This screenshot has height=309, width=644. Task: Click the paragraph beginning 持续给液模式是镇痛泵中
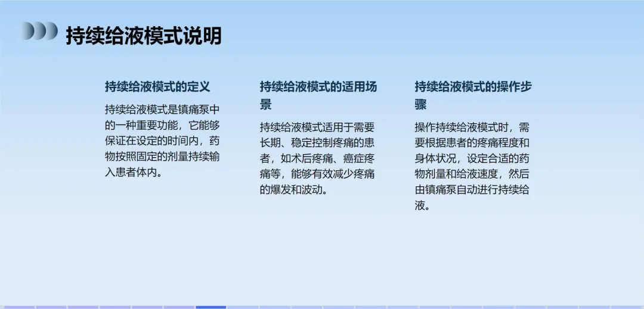(162, 141)
